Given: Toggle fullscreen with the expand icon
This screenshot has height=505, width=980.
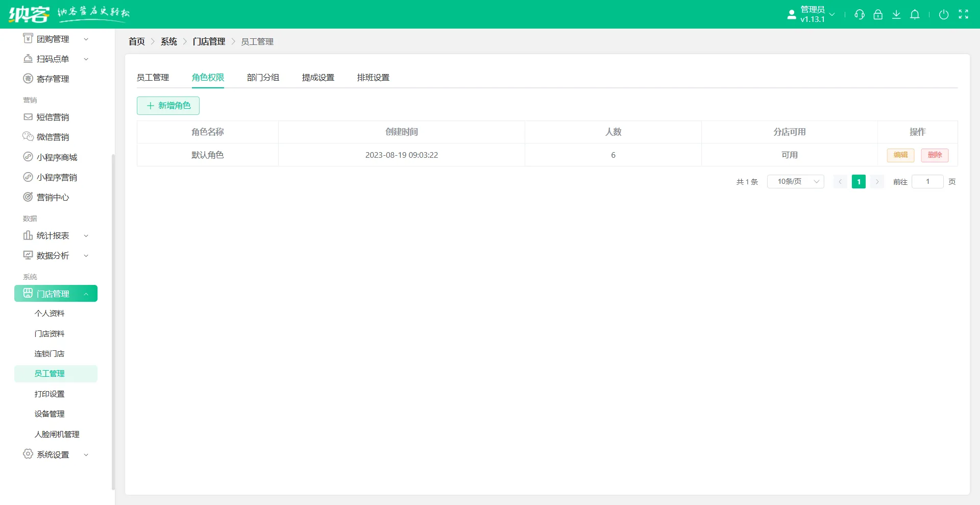Looking at the screenshot, I should pyautogui.click(x=964, y=14).
